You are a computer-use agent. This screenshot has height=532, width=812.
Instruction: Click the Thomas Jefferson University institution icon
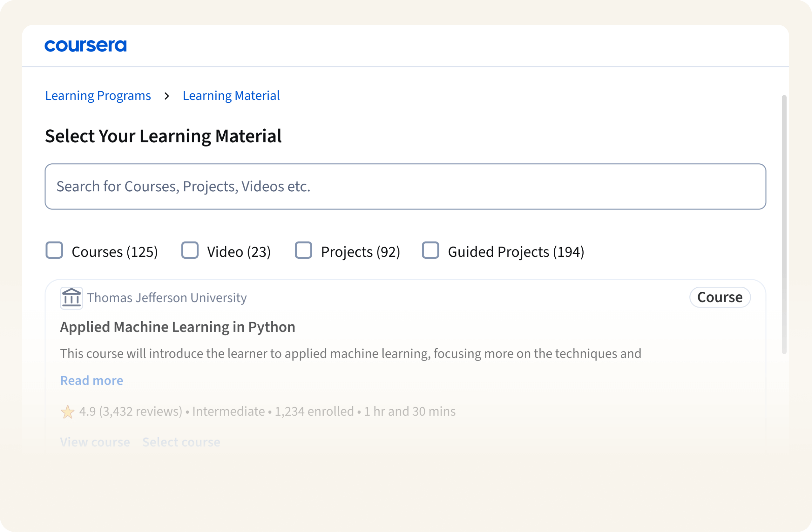click(71, 298)
